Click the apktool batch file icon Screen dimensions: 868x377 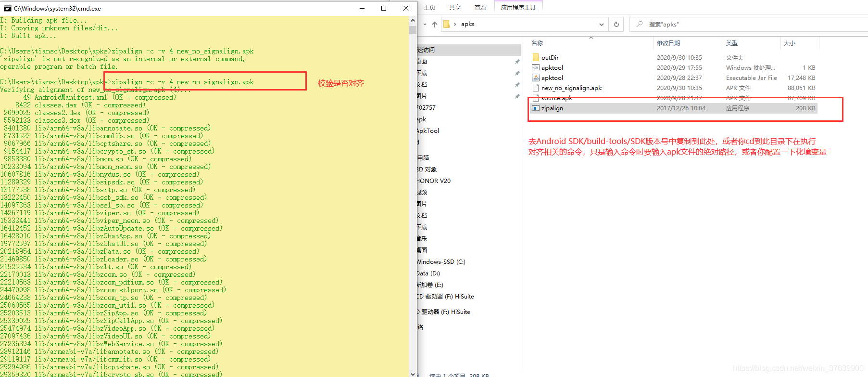(536, 67)
